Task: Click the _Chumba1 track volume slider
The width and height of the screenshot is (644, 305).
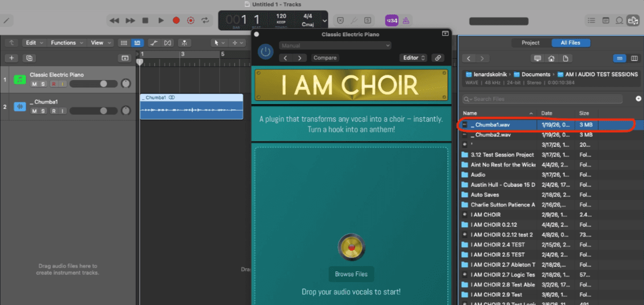Action: pos(93,111)
